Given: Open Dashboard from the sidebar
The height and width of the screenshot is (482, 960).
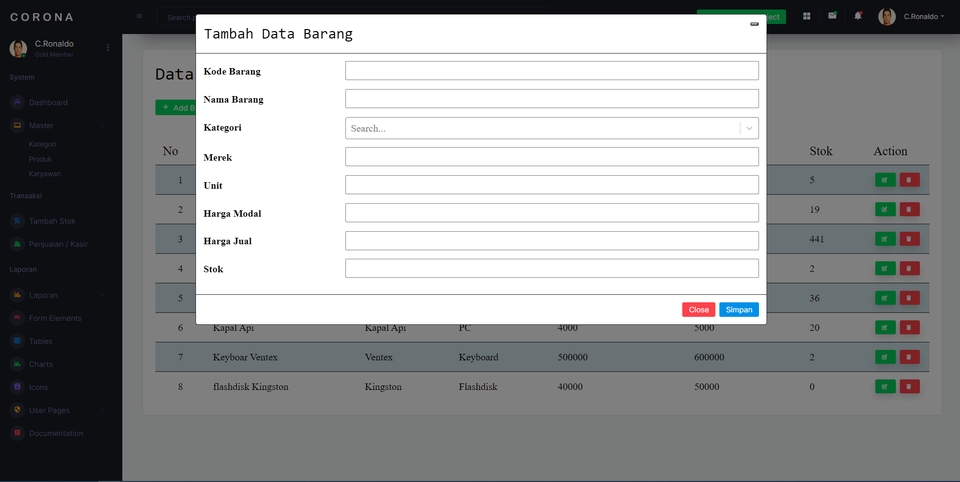Looking at the screenshot, I should pyautogui.click(x=48, y=102).
